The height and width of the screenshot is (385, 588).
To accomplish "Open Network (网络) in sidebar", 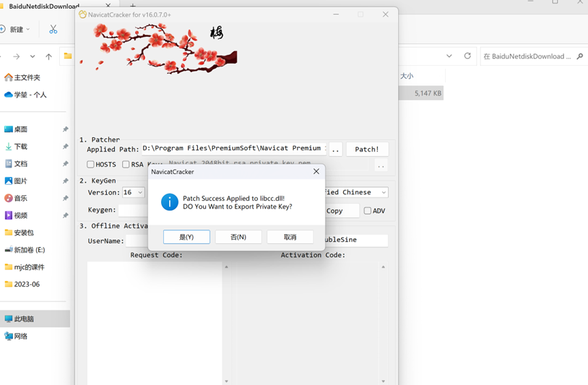I will point(16,336).
